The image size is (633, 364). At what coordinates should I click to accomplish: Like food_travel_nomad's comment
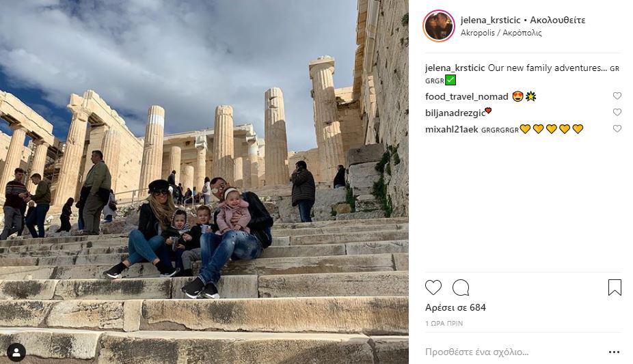[x=617, y=96]
